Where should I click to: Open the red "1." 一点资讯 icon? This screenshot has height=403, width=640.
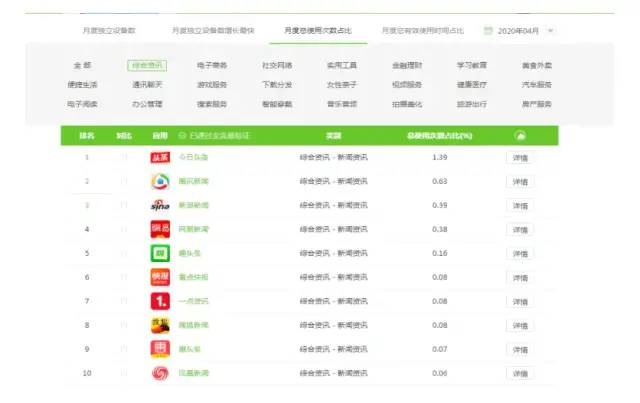click(160, 301)
